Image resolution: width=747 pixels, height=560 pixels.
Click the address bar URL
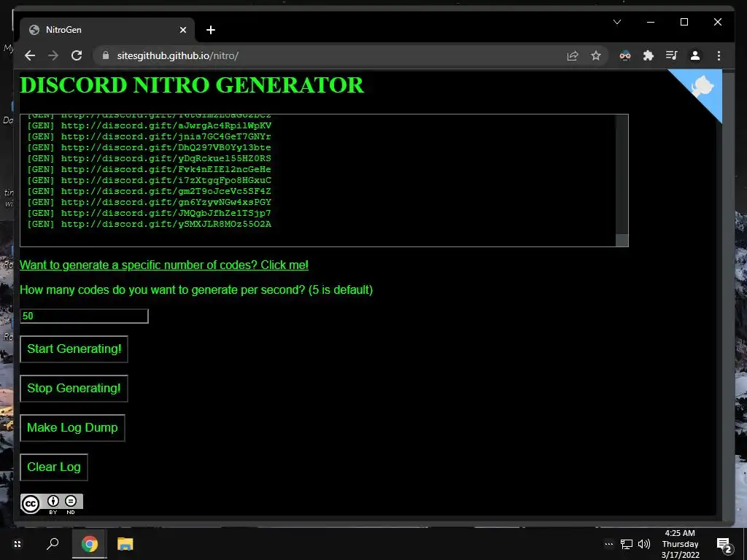178,55
